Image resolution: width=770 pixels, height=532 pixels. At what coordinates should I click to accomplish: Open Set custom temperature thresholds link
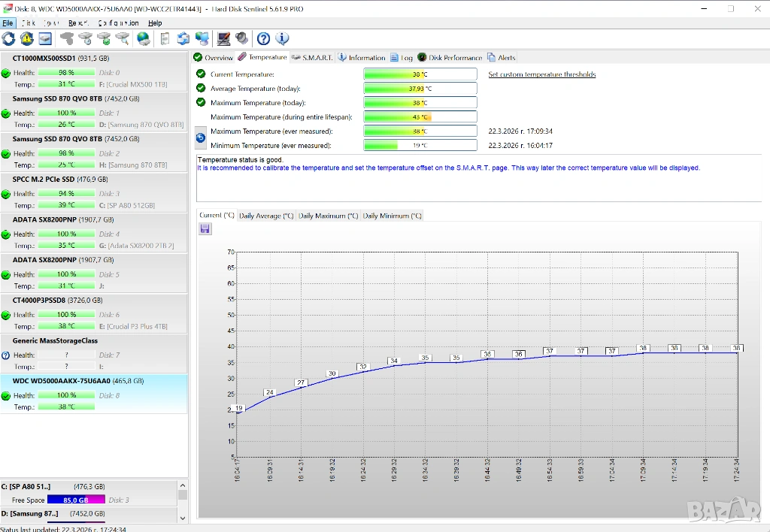541,74
